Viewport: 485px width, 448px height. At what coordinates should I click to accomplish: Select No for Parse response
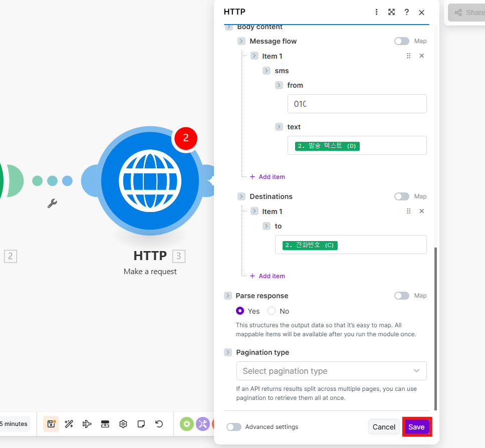[272, 311]
